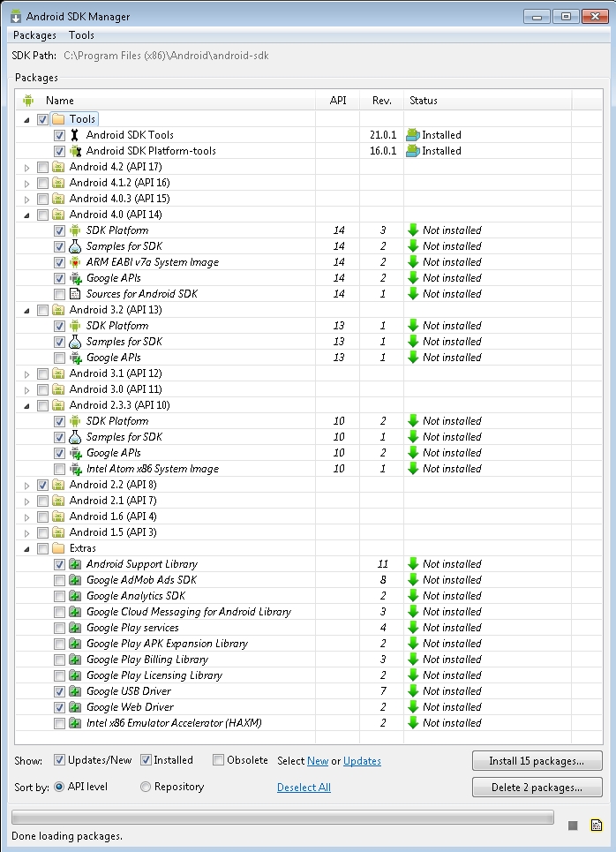Click the green arrow for Google Analytics SDK

click(x=413, y=596)
